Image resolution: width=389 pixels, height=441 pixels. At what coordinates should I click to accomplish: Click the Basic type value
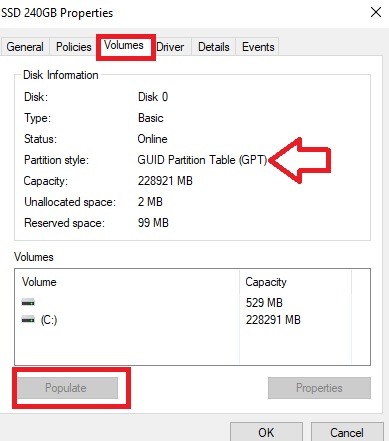click(x=151, y=118)
